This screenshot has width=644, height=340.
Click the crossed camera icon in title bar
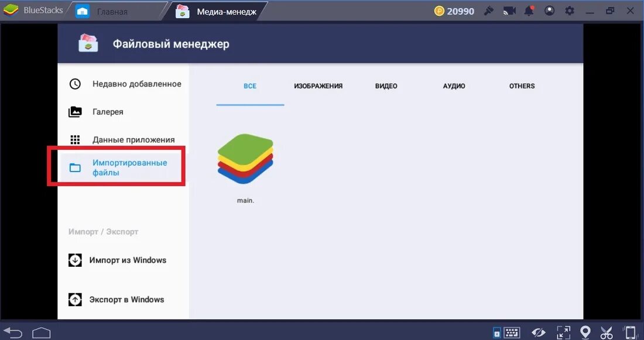[x=509, y=11]
